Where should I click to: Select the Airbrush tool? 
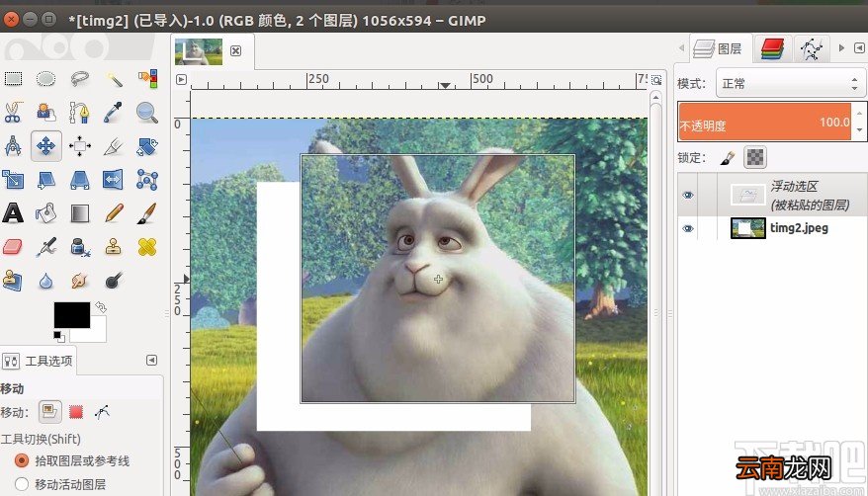pos(45,247)
